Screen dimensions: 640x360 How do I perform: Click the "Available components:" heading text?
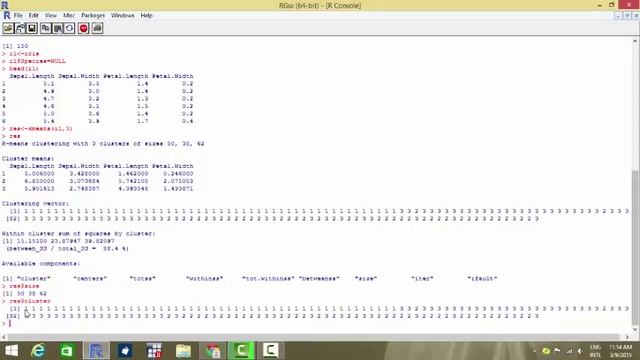41,264
